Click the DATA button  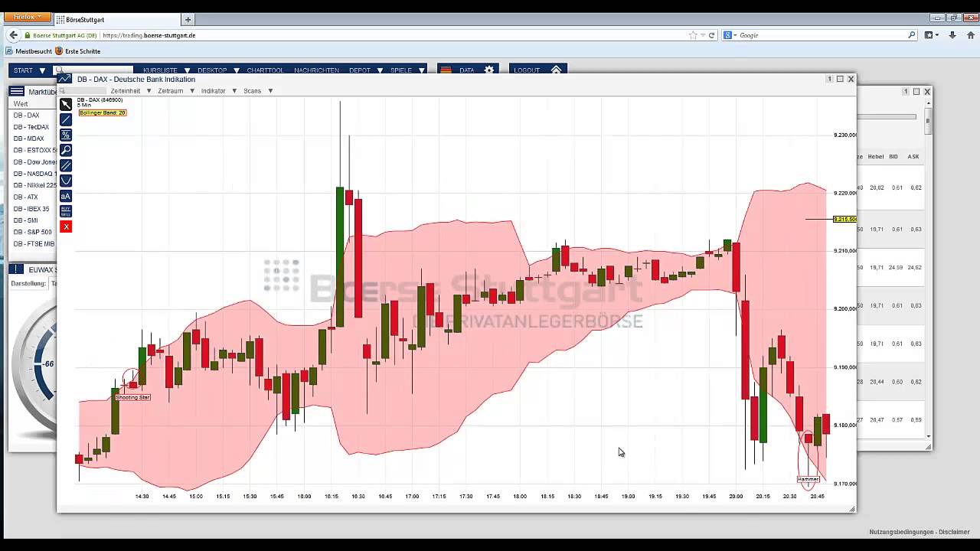pyautogui.click(x=466, y=70)
